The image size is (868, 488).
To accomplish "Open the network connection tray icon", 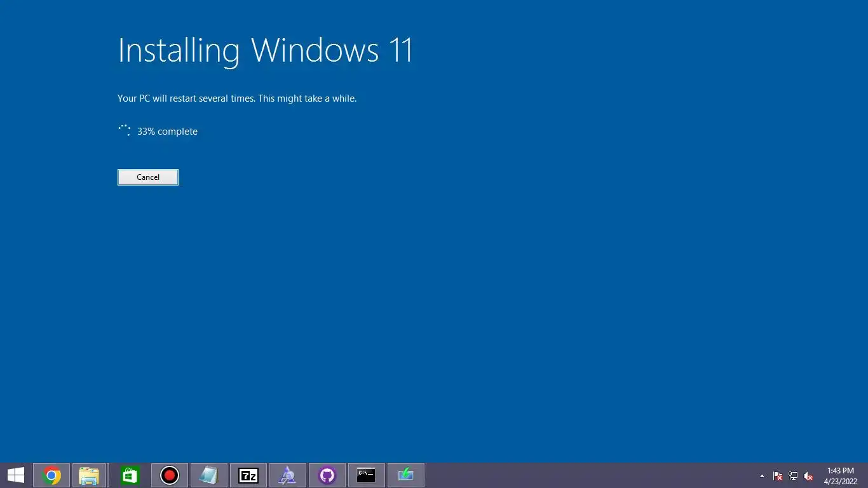I will [x=793, y=476].
